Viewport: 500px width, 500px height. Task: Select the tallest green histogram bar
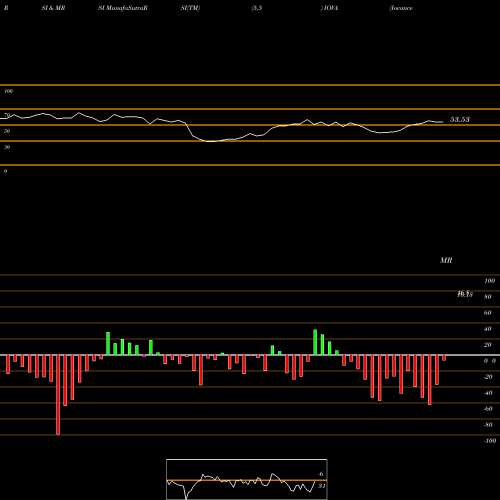coord(315,342)
